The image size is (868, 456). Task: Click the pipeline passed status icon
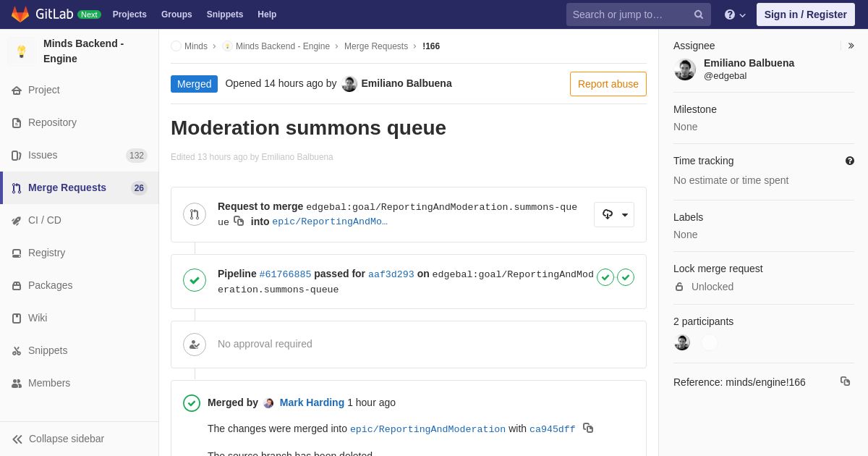point(195,280)
